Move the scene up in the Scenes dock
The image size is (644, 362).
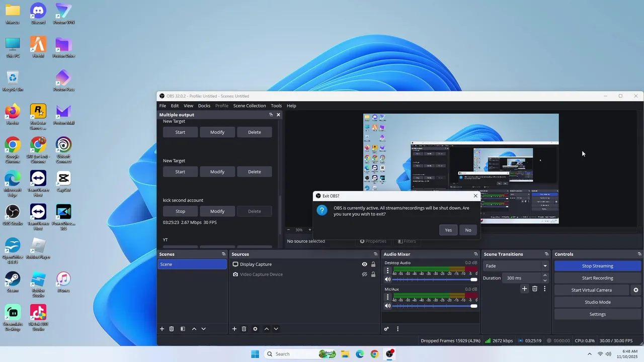tap(194, 329)
